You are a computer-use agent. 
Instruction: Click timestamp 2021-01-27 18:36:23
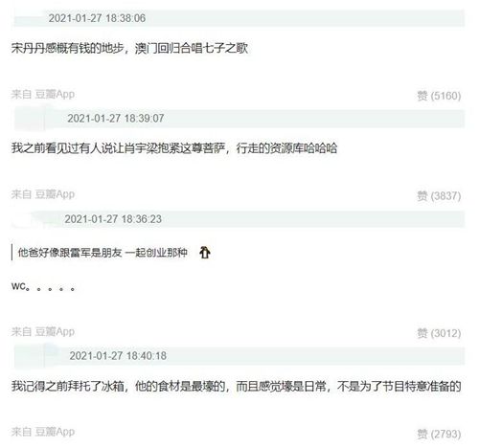[x=113, y=219]
